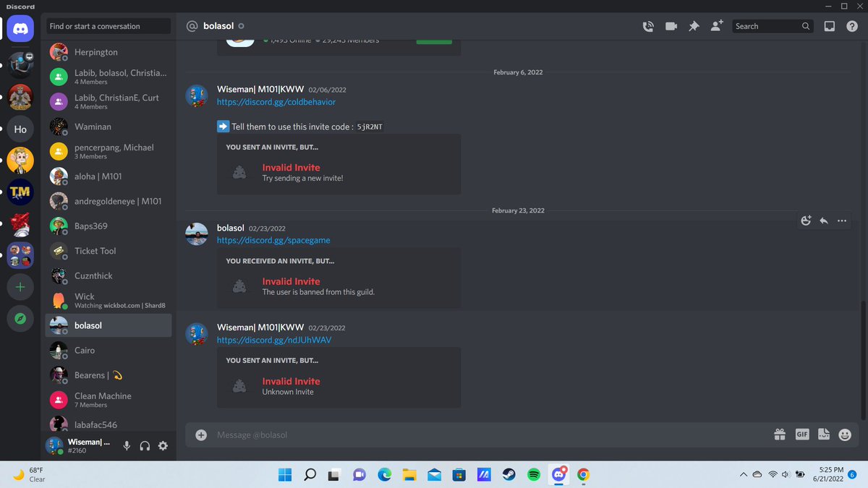This screenshot has width=868, height=488.
Task: Click Find or start a conversation
Action: (109, 26)
